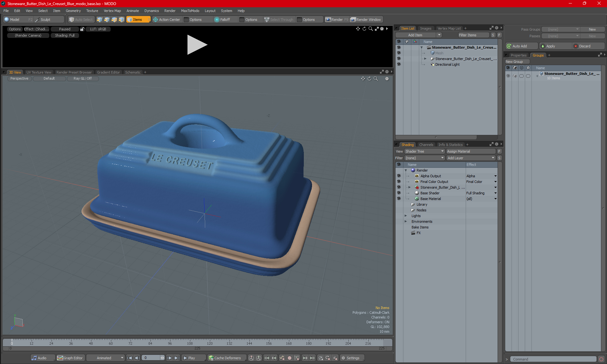607x364 pixels.
Task: Click the record keyframe red circle icon
Action: 289,358
